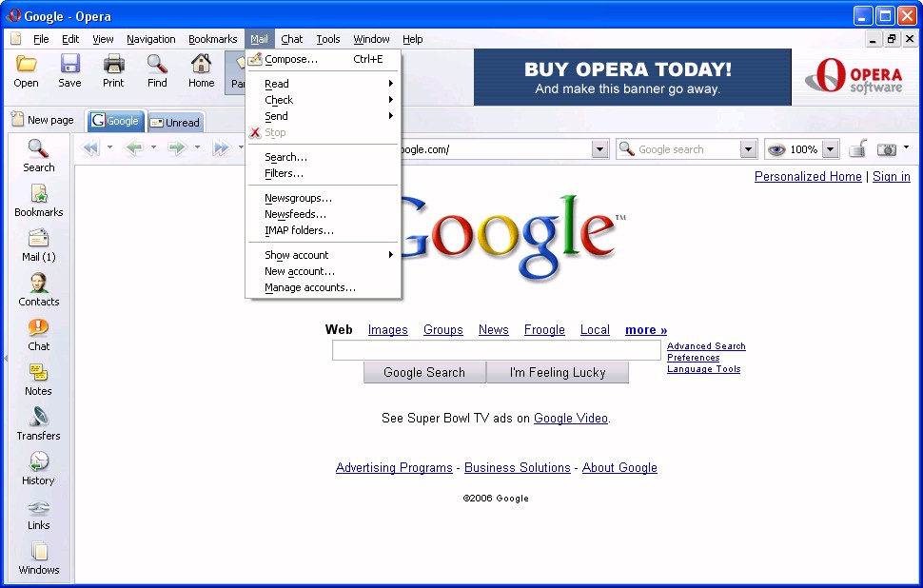
Task: Open the Send submenu entry
Action: coord(324,116)
